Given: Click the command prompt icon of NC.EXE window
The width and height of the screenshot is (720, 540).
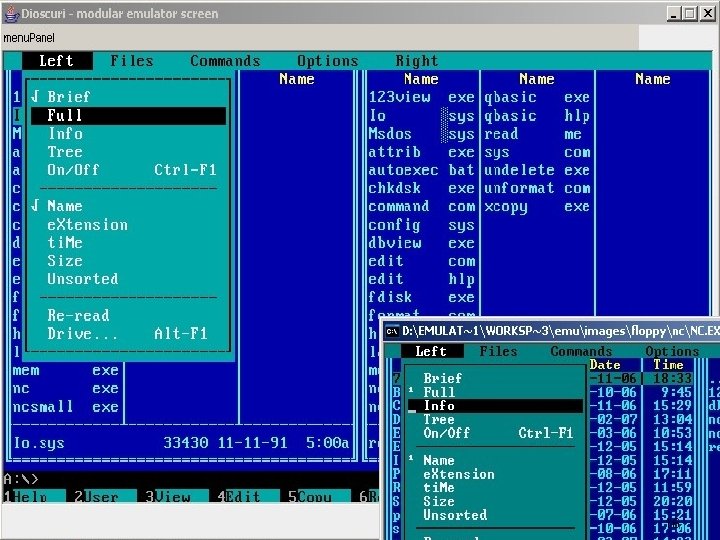Looking at the screenshot, I should pos(392,331).
